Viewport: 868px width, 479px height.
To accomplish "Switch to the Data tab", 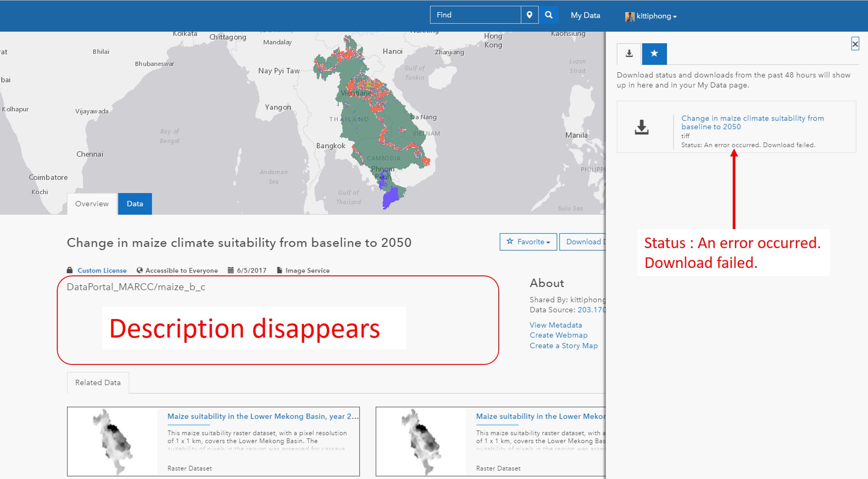I will [135, 204].
